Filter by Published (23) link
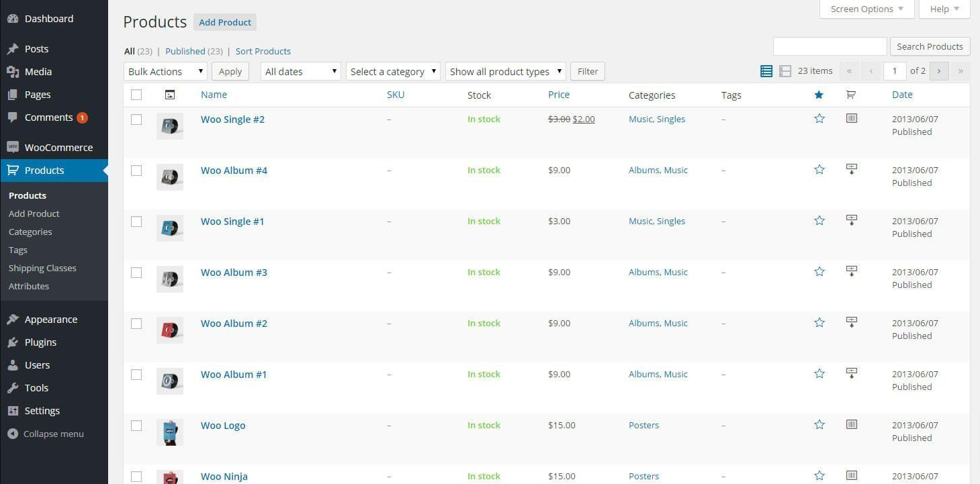 click(194, 51)
